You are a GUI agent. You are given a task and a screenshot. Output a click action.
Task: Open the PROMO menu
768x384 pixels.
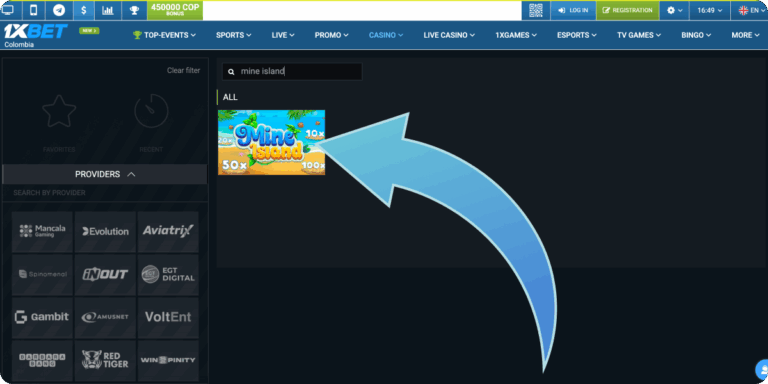[332, 35]
